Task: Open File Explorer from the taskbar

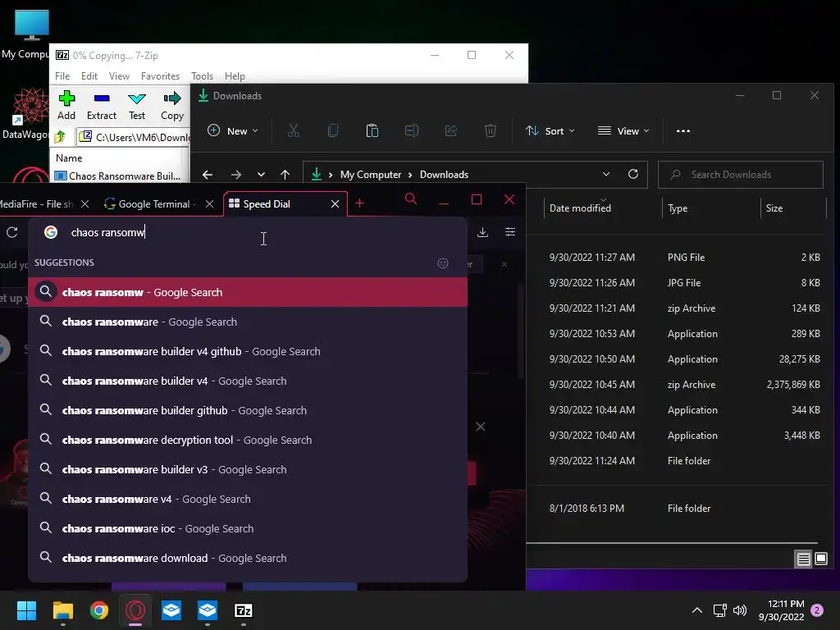Action: tap(62, 610)
